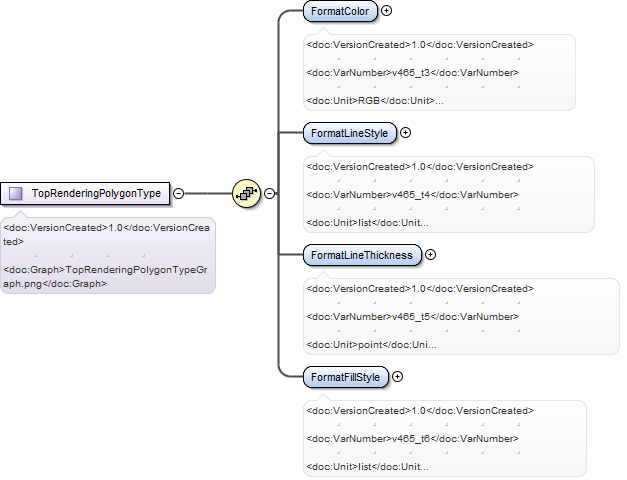Click the v465_t4 VarNumber annotation text
The image size is (627, 480).
413,195
